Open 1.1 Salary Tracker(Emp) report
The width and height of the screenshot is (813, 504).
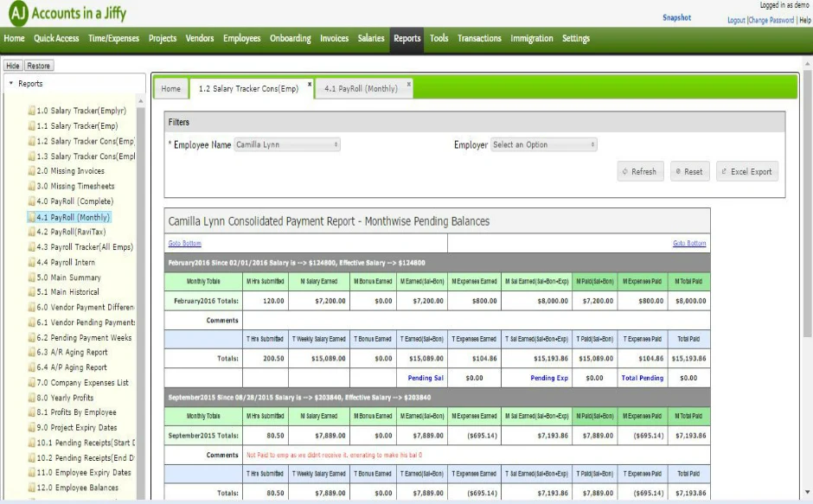pyautogui.click(x=77, y=126)
